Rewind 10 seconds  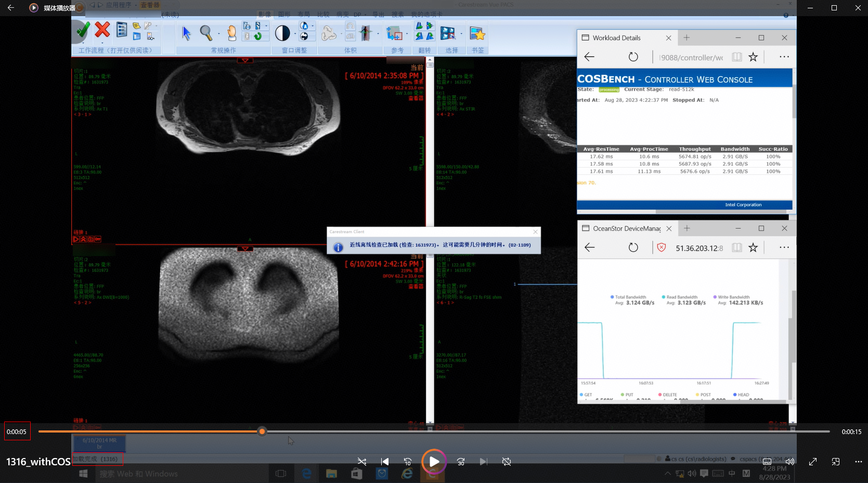tap(408, 462)
